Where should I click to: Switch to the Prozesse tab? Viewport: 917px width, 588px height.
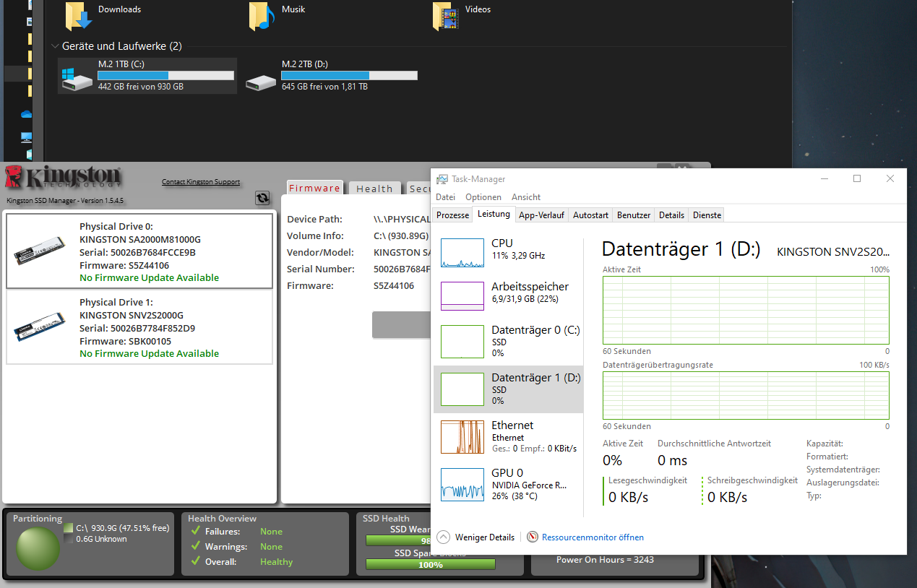452,215
